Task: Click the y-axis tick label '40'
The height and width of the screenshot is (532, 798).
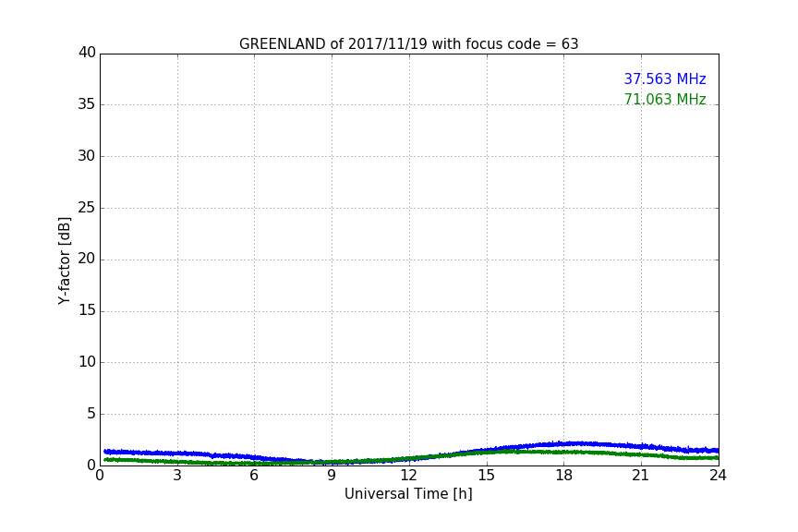Action: click(x=87, y=53)
